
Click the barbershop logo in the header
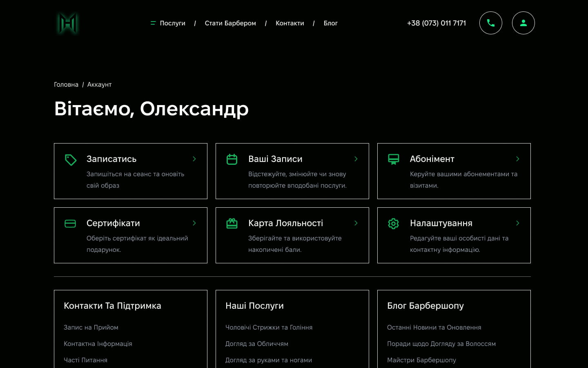tap(67, 23)
